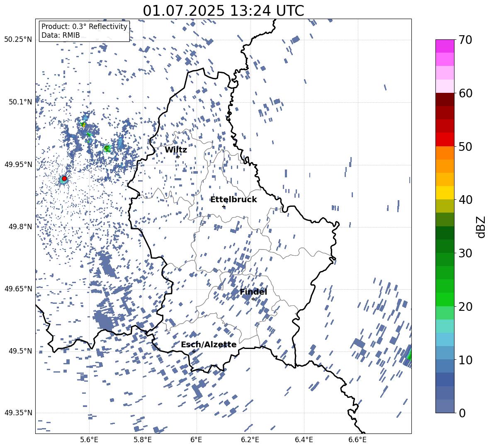The image size is (491, 448).
Task: Click the 50.25°N latitude tick label
Action: 18,40
